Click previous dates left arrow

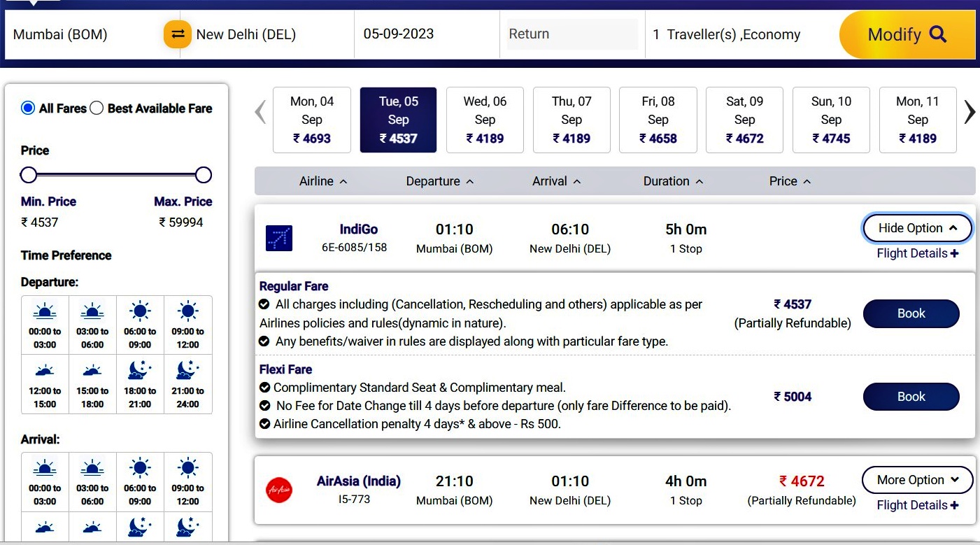(260, 112)
